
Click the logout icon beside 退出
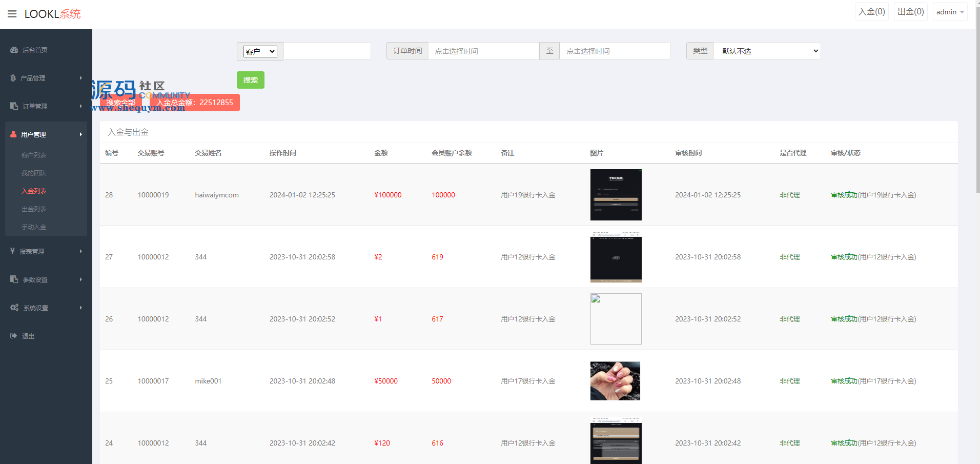(x=14, y=336)
